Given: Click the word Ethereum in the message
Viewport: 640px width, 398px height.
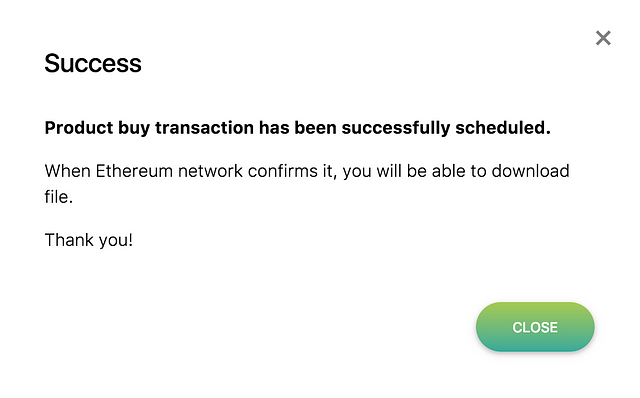Looking at the screenshot, I should pos(134,171).
